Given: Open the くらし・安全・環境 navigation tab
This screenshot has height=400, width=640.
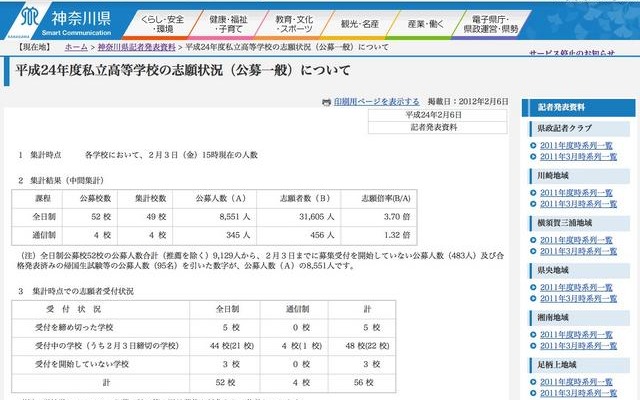Looking at the screenshot, I should click(162, 24).
